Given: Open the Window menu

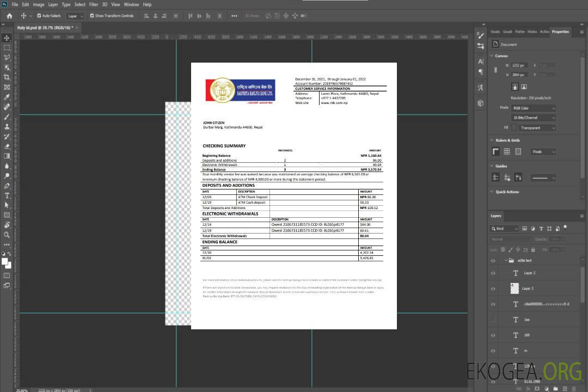Looking at the screenshot, I should coord(131,4).
